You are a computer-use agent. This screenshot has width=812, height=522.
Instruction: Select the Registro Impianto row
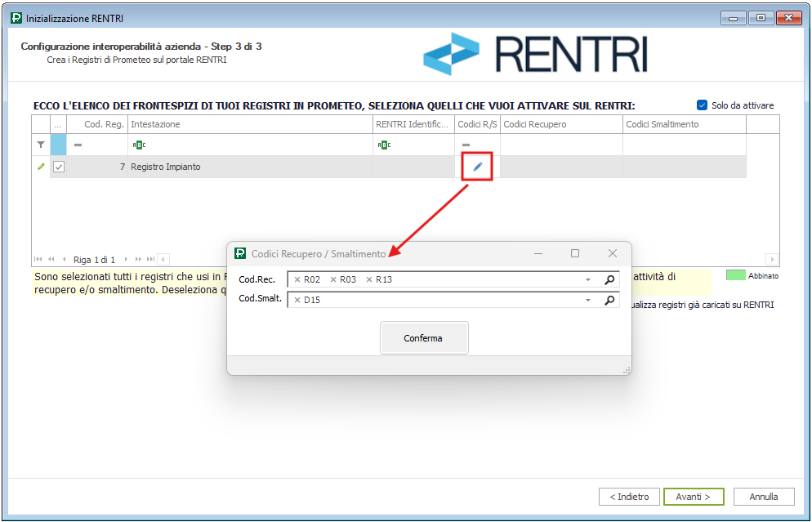click(245, 167)
